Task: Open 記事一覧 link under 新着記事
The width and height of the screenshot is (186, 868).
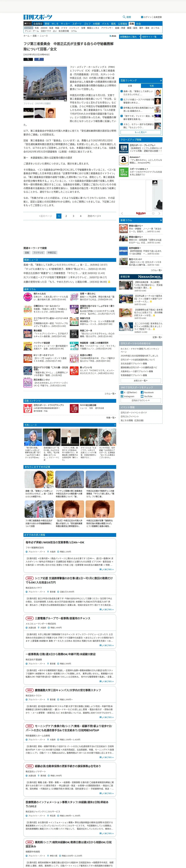Action: pyautogui.click(x=157, y=337)
